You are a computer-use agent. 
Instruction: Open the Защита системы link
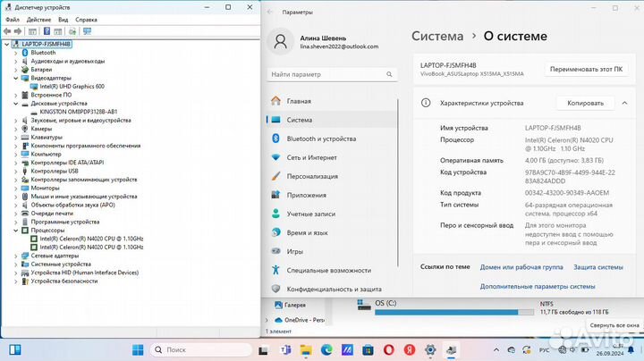click(x=597, y=266)
